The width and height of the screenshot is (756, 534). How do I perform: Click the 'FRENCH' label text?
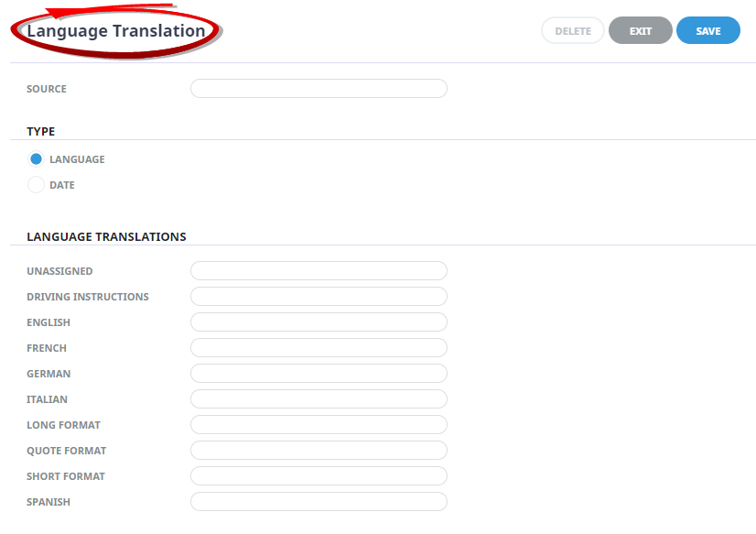pos(47,348)
